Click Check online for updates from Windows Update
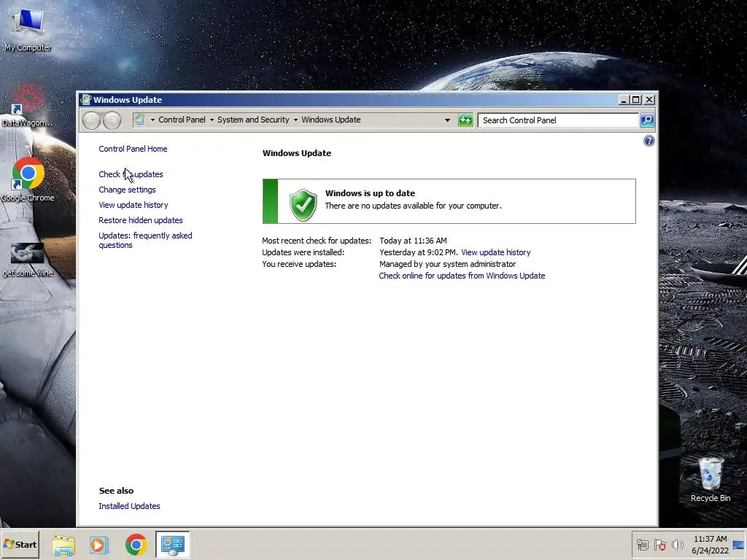Image resolution: width=747 pixels, height=560 pixels. click(462, 276)
